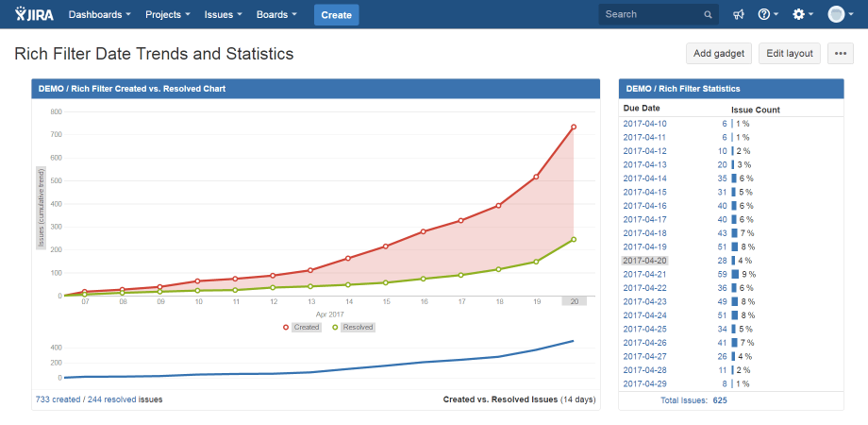Expand the Projects dropdown
Image resolution: width=868 pixels, height=425 pixels.
pos(168,15)
